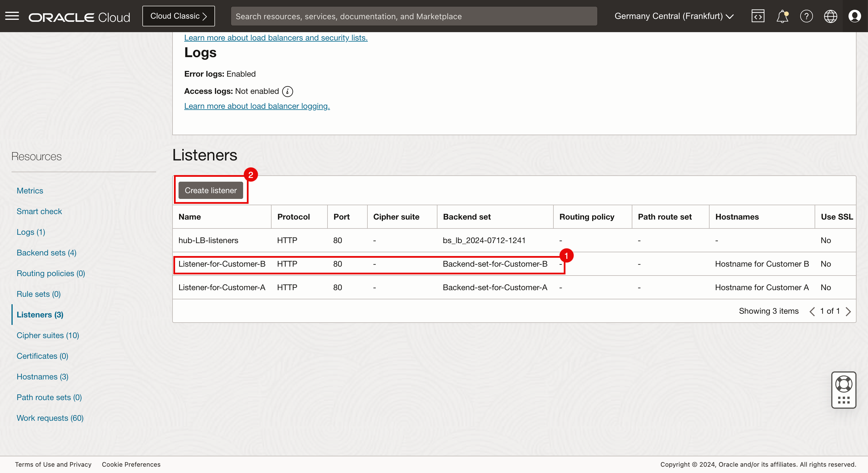
Task: Open the support lifebuoy widget
Action: (x=843, y=384)
